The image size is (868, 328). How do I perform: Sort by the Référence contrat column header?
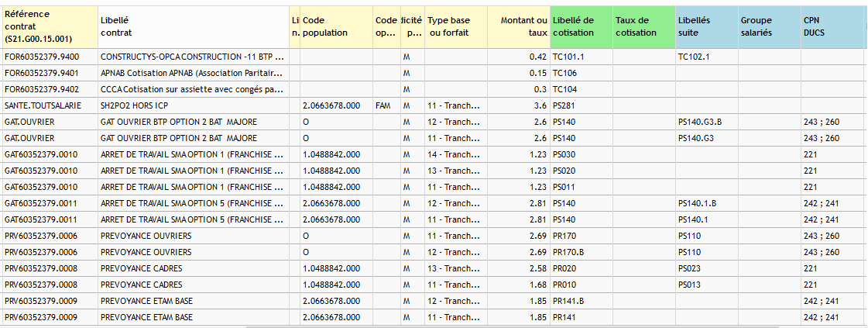(50, 26)
